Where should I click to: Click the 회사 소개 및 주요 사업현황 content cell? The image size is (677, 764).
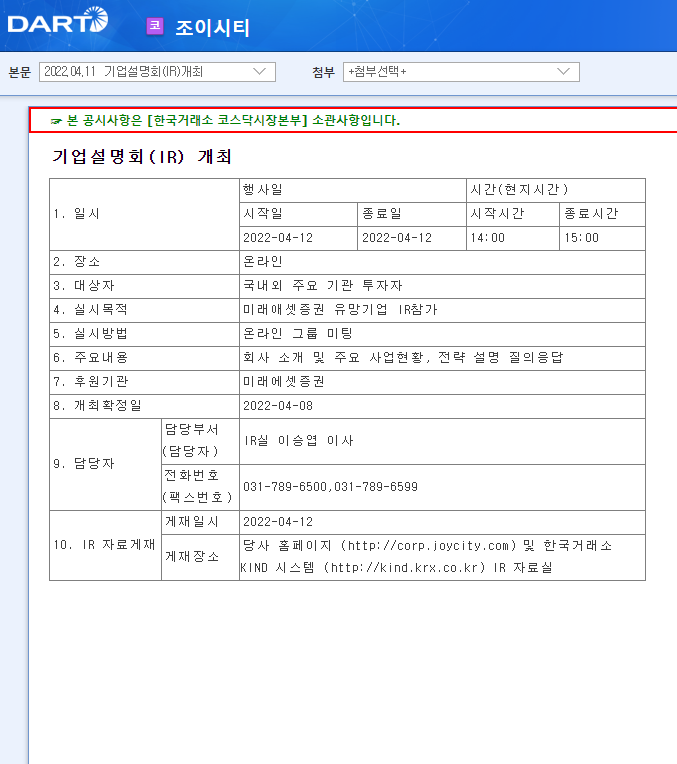coord(442,358)
